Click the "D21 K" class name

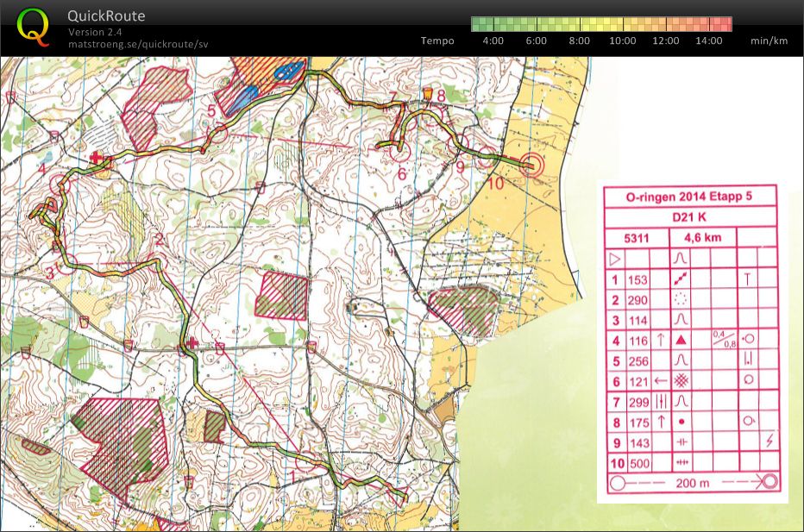tap(689, 217)
